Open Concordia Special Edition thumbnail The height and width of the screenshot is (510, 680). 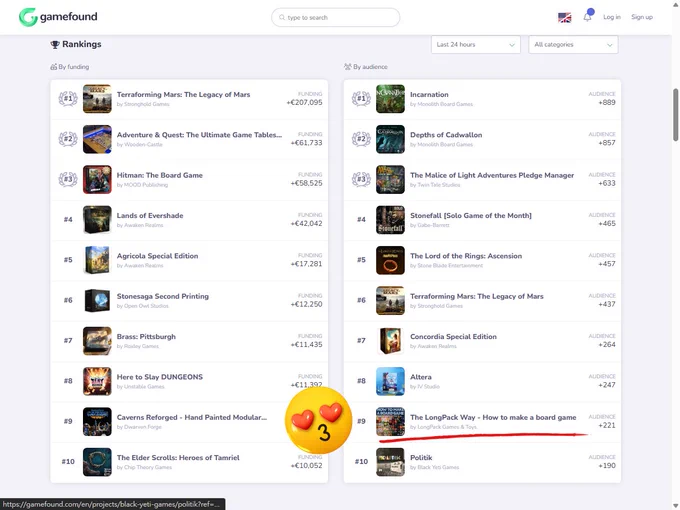point(390,341)
